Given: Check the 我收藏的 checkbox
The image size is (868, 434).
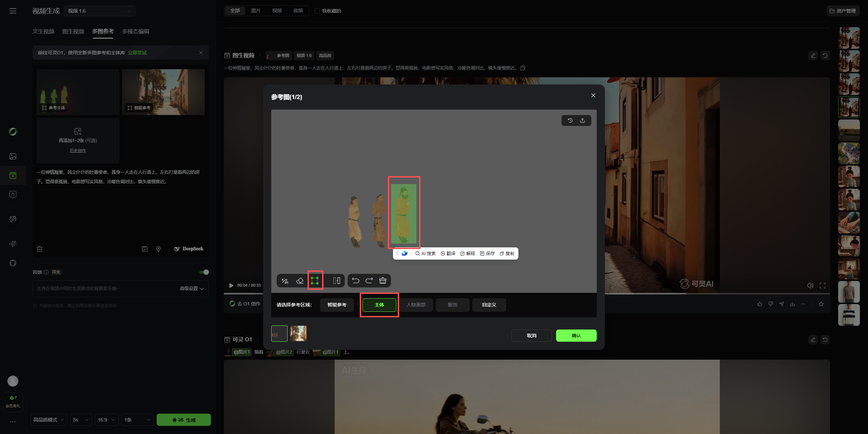Looking at the screenshot, I should [317, 11].
